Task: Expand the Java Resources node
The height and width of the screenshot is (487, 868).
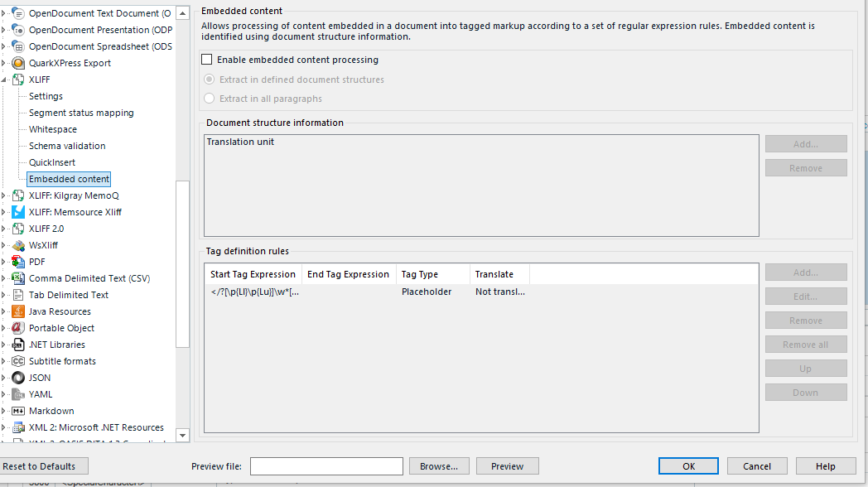Action: (x=3, y=311)
